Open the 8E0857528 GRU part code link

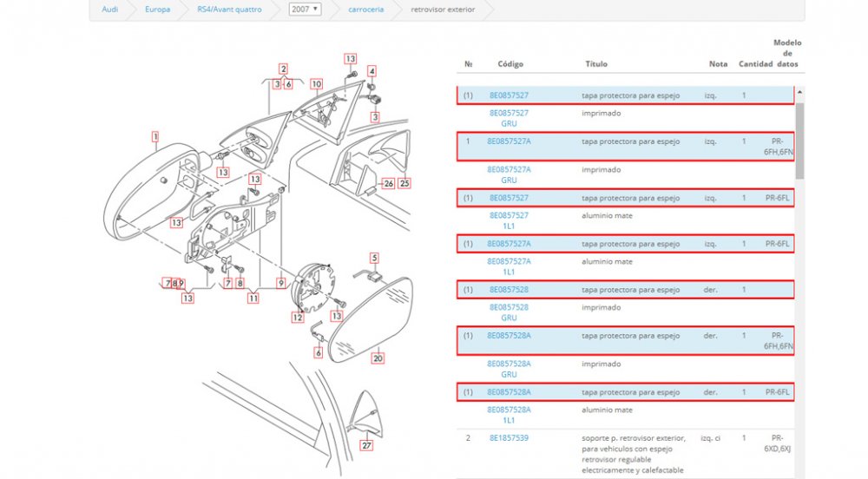pos(509,312)
